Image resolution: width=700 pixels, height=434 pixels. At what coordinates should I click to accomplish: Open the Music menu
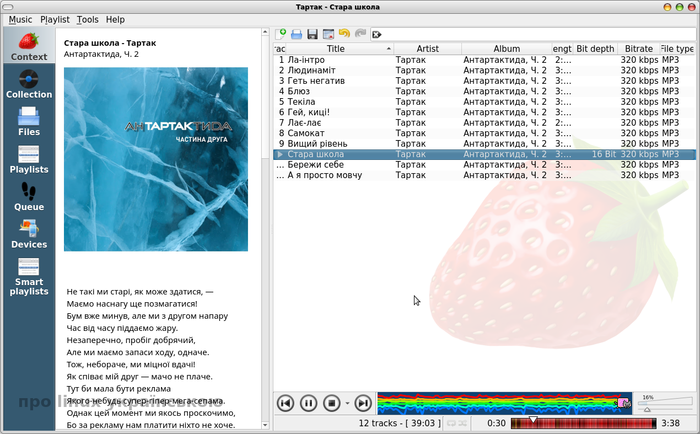click(20, 20)
